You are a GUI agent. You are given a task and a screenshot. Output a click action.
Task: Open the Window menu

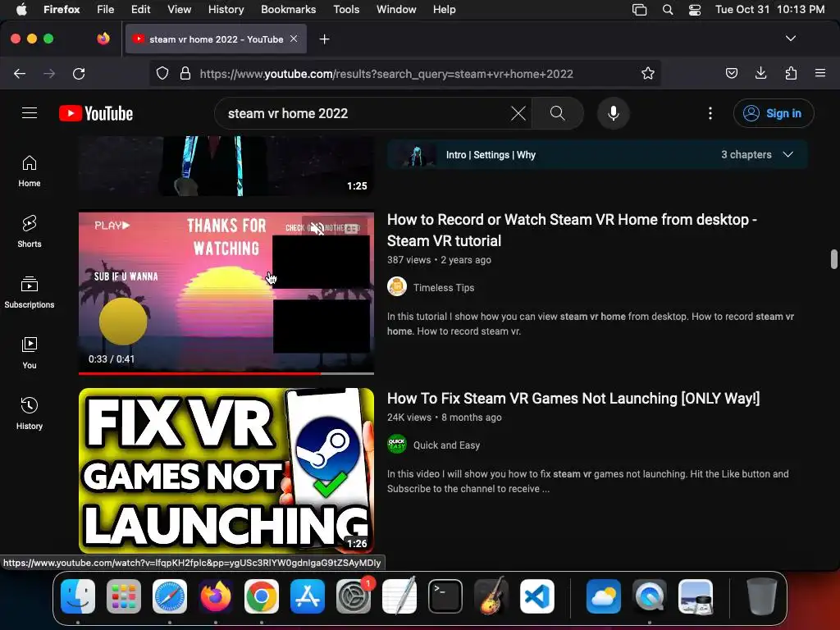point(396,9)
